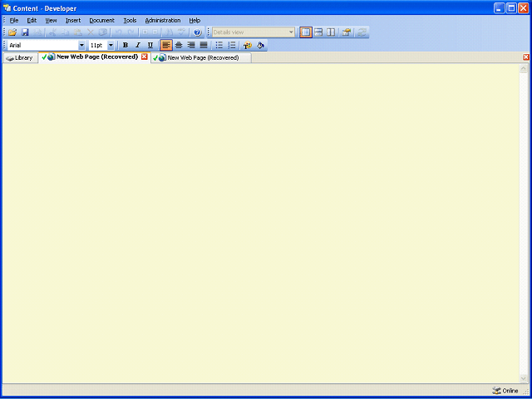Click the vertical scrollbar down arrow
The height and width of the screenshot is (399, 532).
(523, 378)
